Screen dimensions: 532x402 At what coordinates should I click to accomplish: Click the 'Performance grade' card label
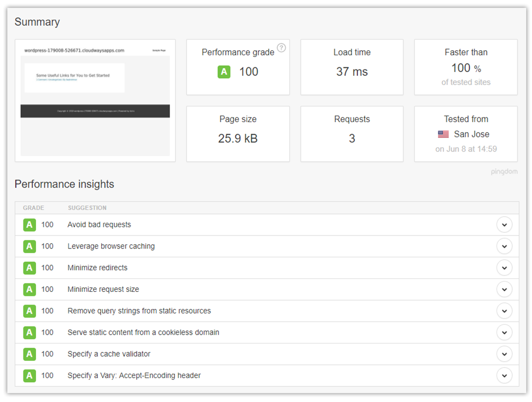pos(238,52)
